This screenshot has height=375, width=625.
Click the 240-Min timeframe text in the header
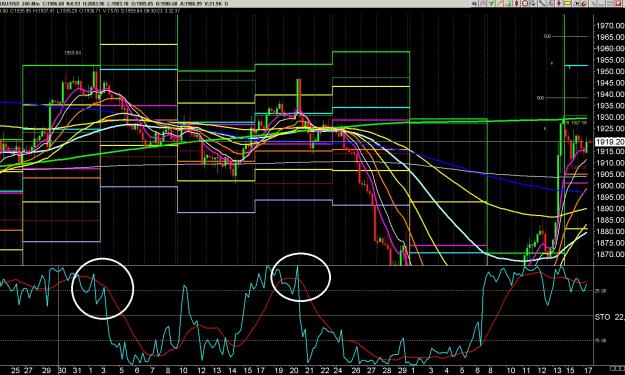[x=30, y=4]
